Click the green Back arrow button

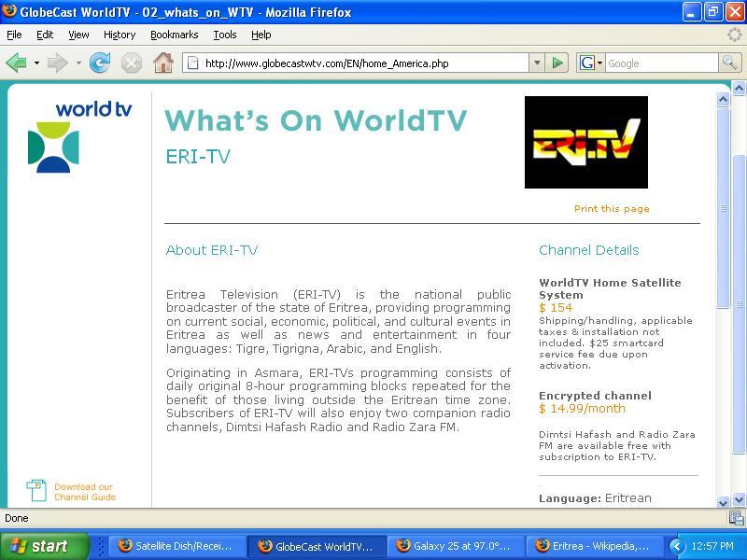tap(17, 63)
